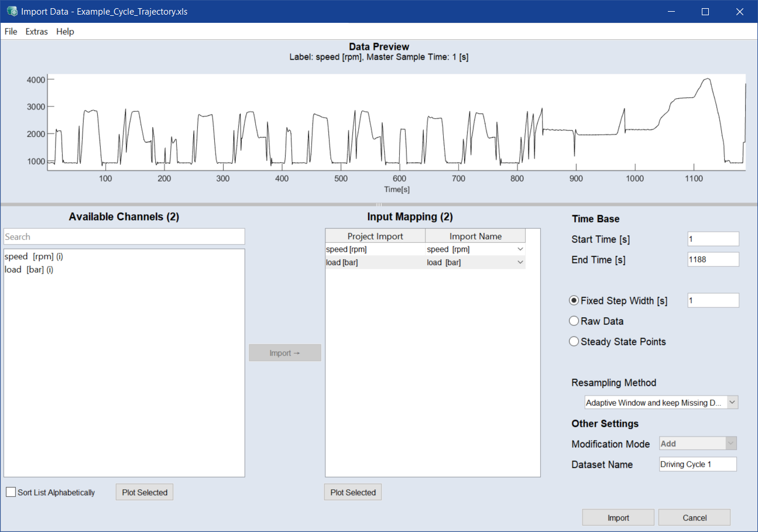Cancel the import dialog
Image resolution: width=758 pixels, height=532 pixels.
click(694, 517)
